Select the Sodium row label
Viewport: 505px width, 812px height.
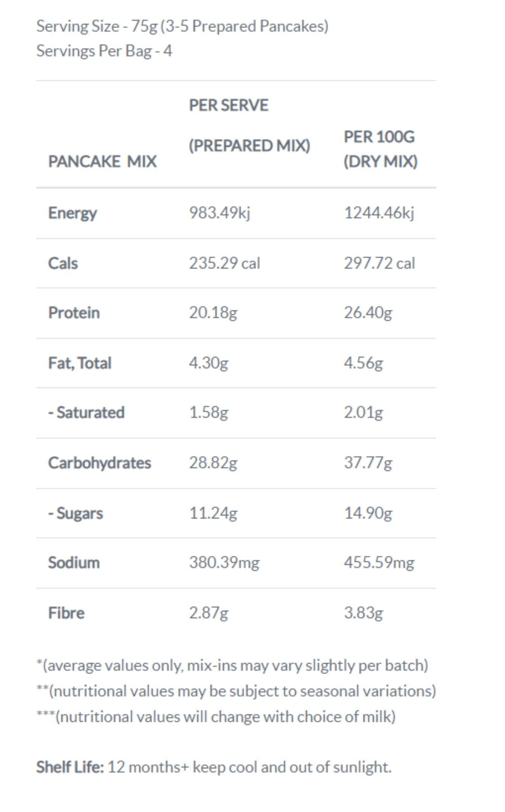74,563
